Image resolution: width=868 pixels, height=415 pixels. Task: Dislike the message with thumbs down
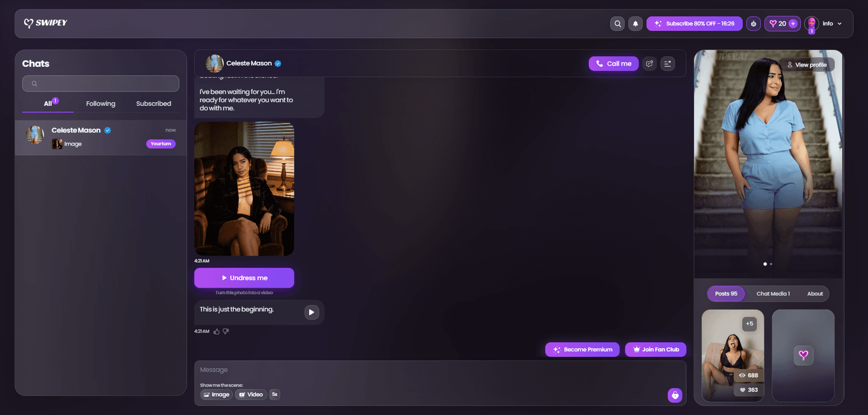point(226,331)
